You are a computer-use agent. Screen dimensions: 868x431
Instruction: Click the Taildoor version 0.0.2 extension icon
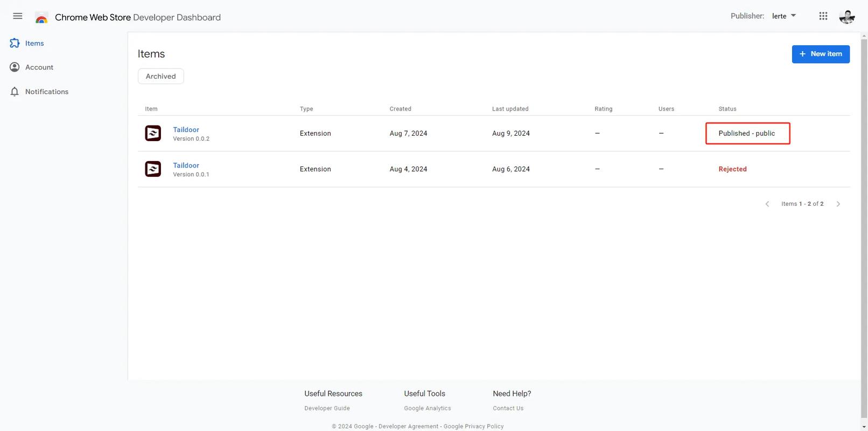(153, 133)
